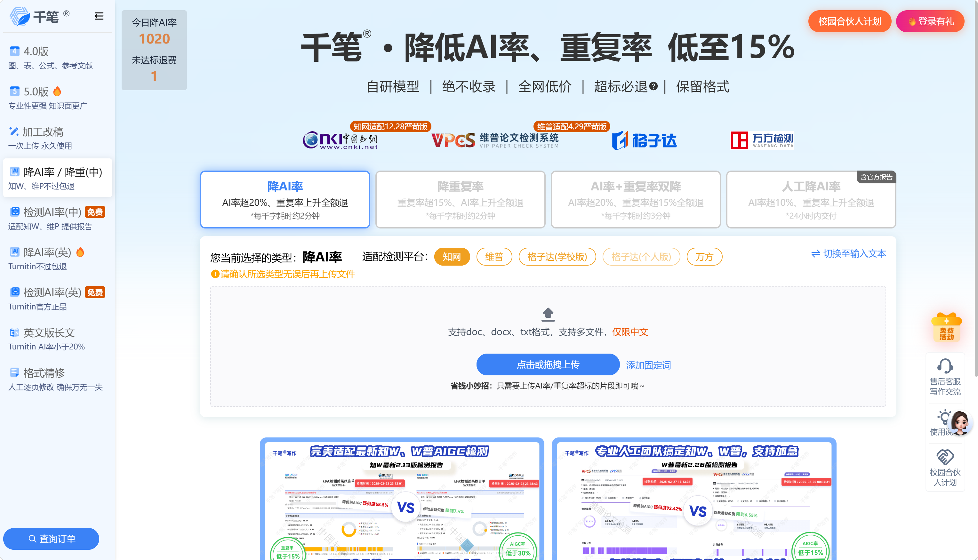Click the 售后客服 headset icon
978x560 pixels.
coord(945,366)
